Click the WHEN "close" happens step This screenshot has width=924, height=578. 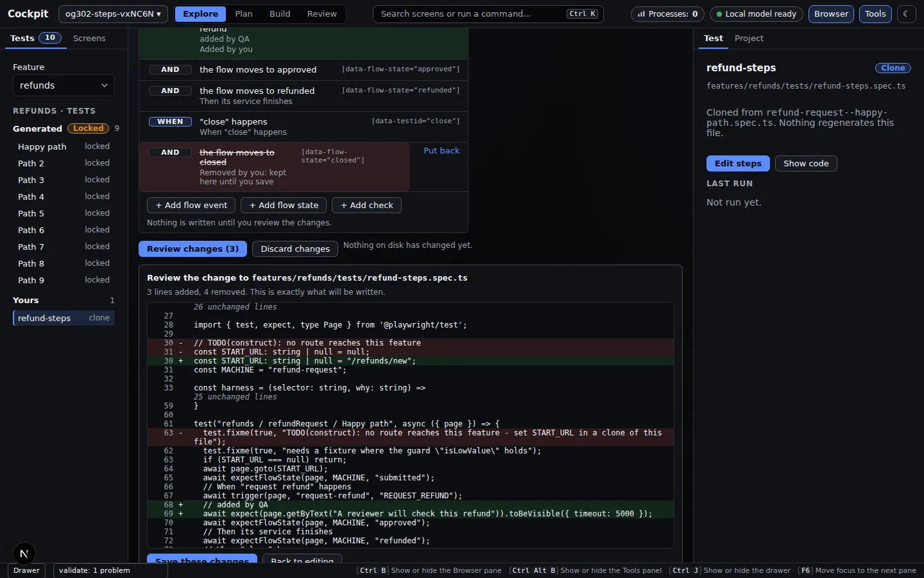[x=304, y=127]
